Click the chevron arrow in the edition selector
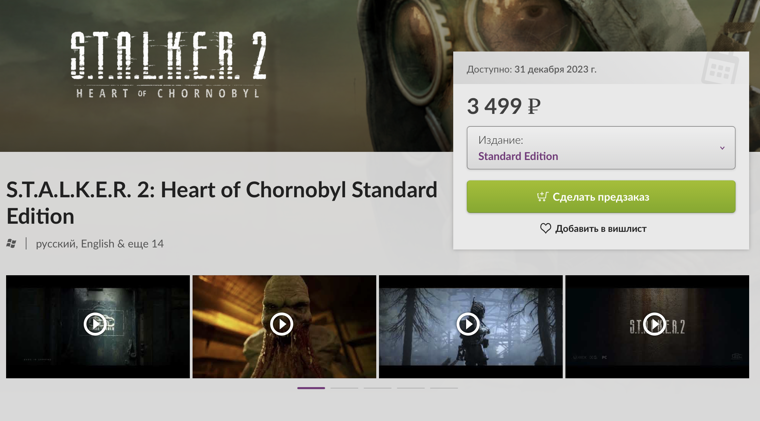 click(722, 148)
